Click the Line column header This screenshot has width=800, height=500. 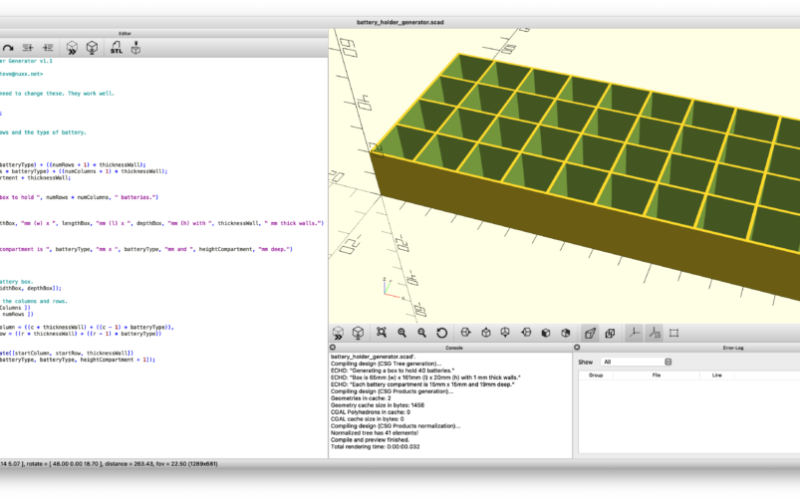pos(716,375)
